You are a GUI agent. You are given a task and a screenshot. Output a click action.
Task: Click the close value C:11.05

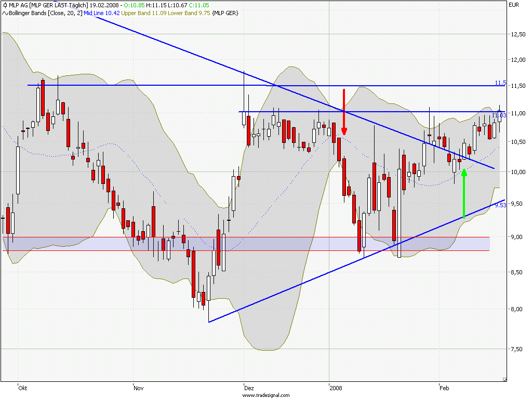199,5
